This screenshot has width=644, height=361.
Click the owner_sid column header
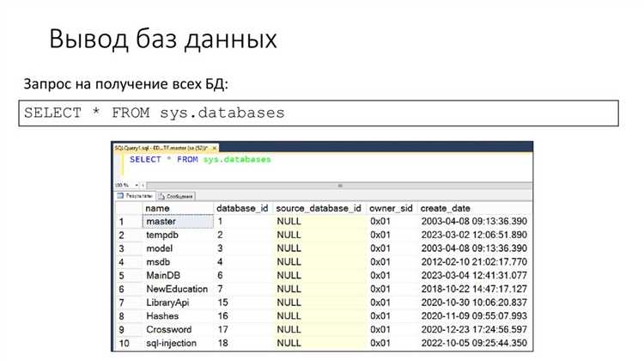[391, 209]
